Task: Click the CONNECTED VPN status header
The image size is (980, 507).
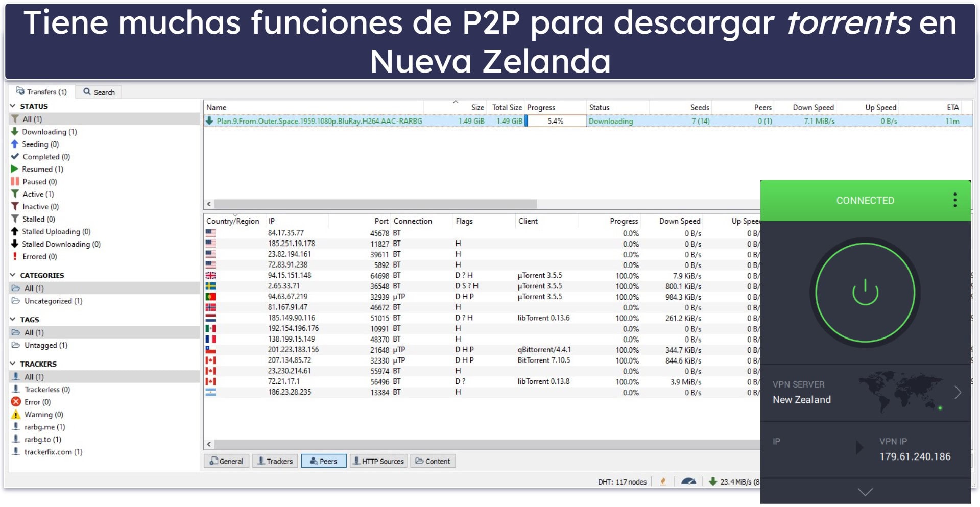Action: pyautogui.click(x=865, y=201)
